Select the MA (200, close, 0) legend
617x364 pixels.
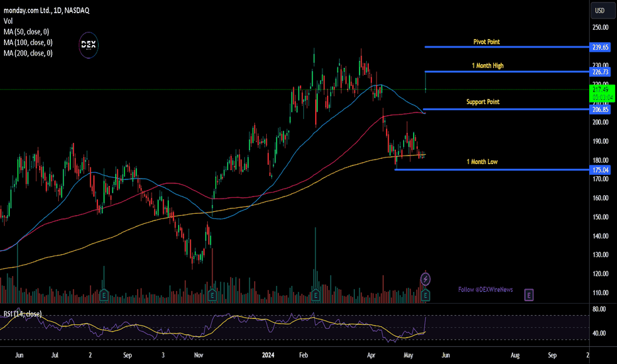point(28,53)
